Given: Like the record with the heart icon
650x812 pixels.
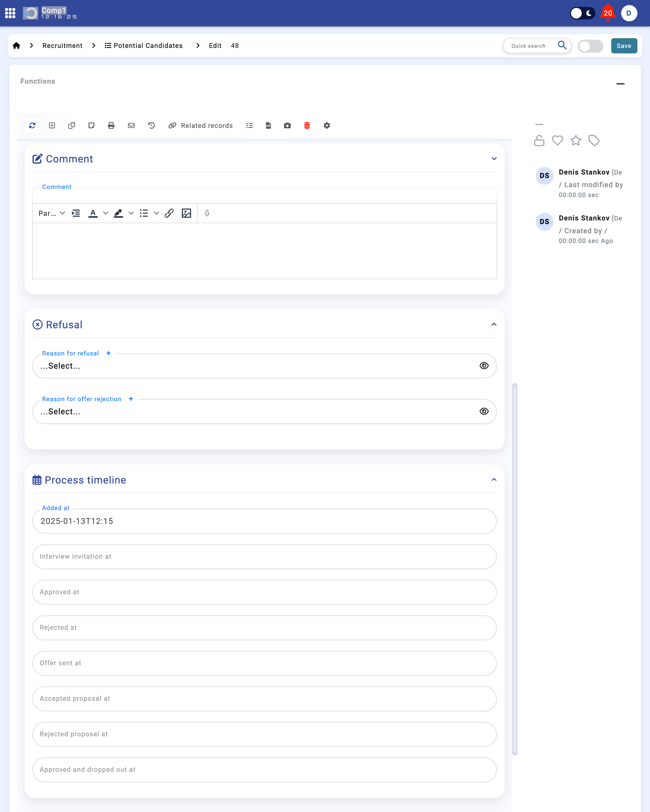Looking at the screenshot, I should pyautogui.click(x=557, y=140).
